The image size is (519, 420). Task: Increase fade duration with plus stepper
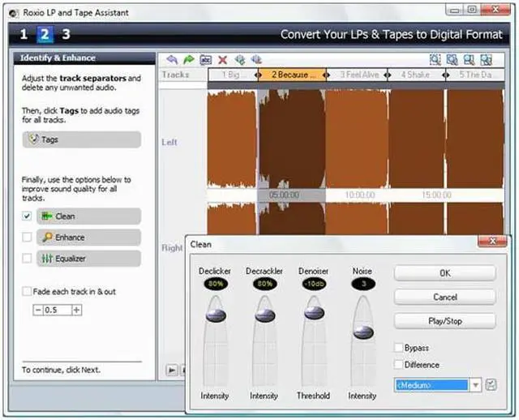[77, 310]
